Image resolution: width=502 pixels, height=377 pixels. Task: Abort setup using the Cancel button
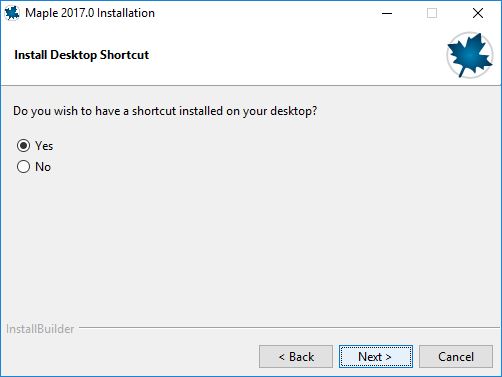[456, 357]
